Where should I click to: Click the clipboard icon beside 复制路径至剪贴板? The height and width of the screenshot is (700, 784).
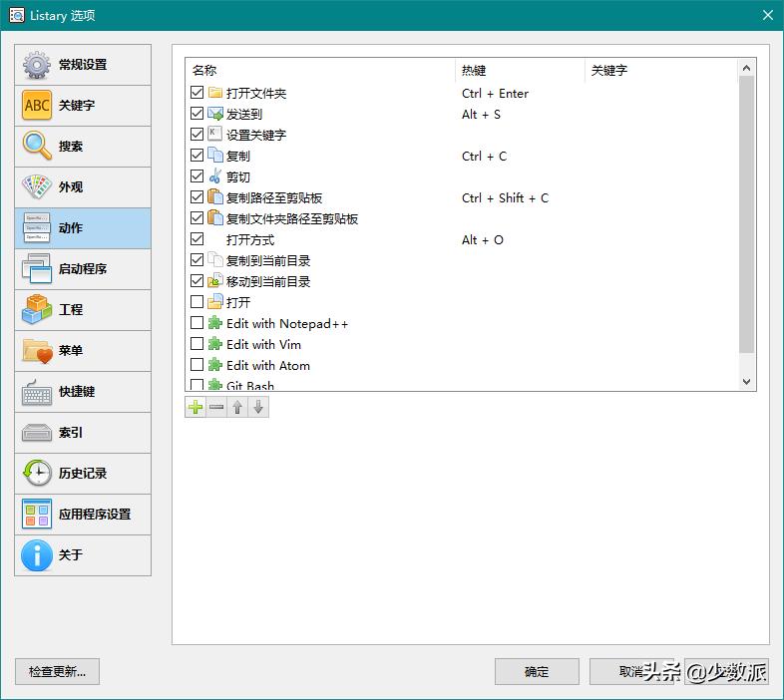coord(215,197)
